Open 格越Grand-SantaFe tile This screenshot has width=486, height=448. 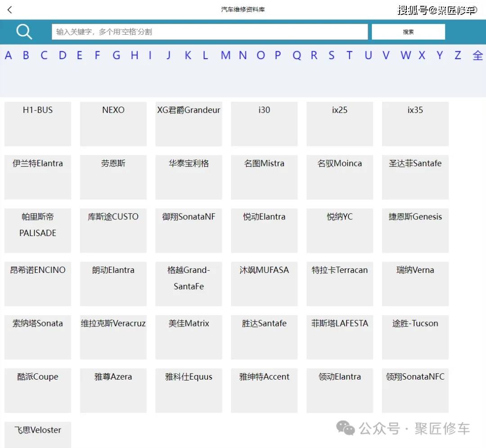coord(189,284)
